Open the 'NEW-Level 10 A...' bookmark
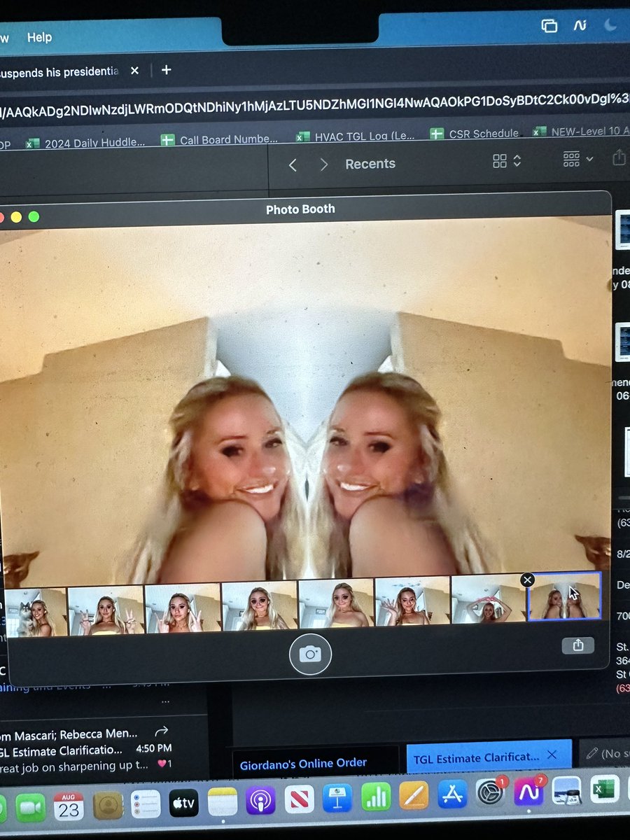This screenshot has width=630, height=840. click(581, 132)
